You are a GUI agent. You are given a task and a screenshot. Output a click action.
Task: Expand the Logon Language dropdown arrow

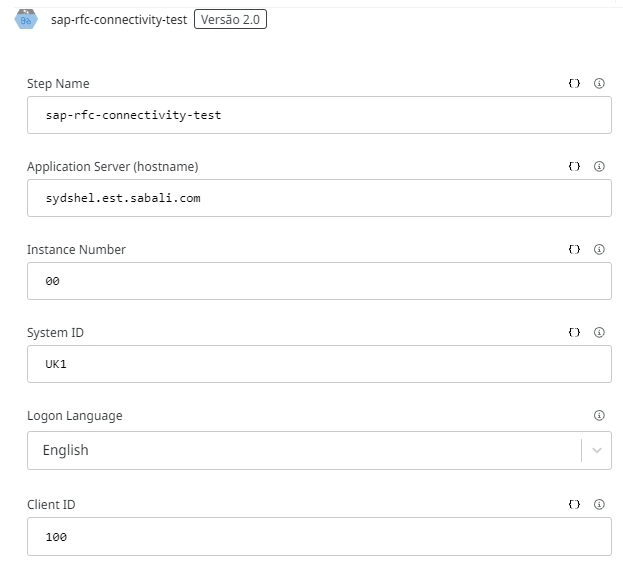(597, 451)
